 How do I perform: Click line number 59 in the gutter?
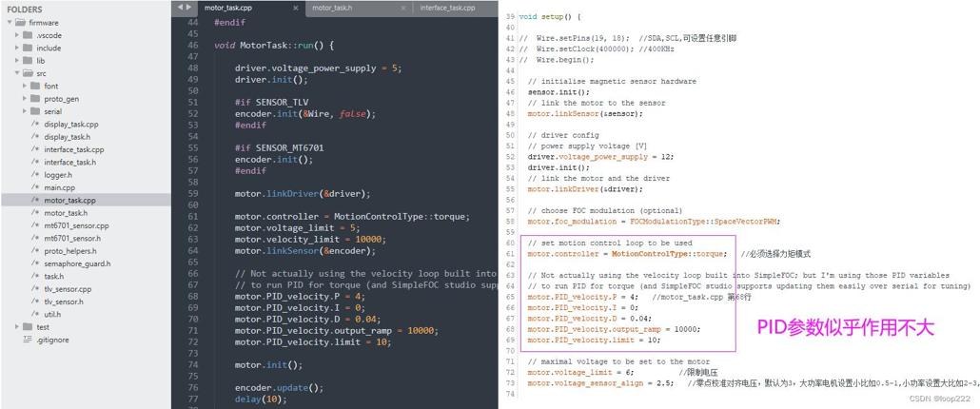tap(192, 194)
